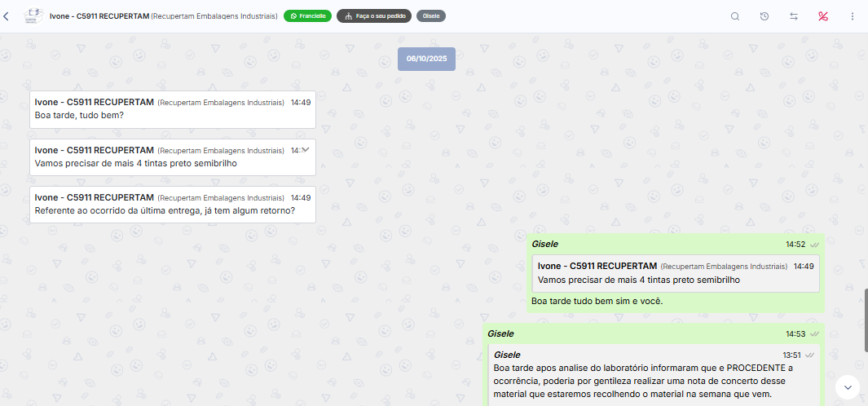Open search in conversation

pyautogui.click(x=735, y=16)
